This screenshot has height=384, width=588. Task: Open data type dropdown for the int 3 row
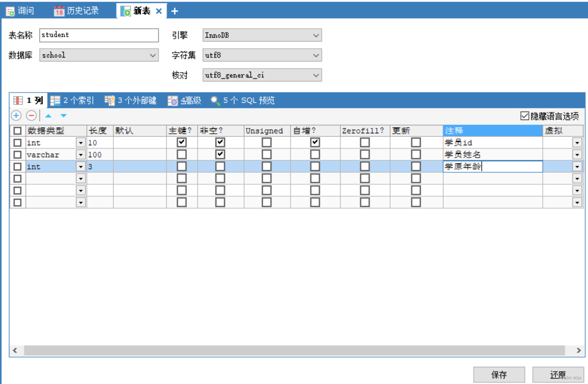tap(81, 167)
